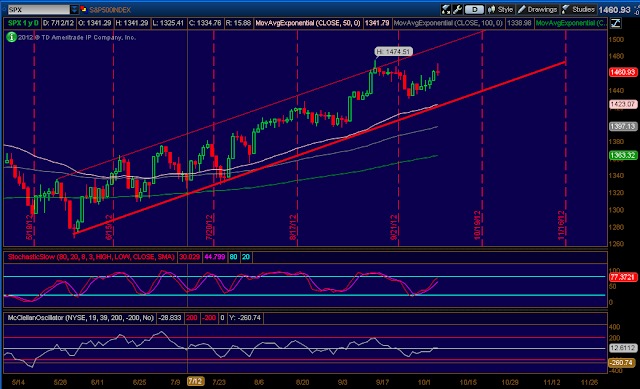This screenshot has height=389, width=640.
Task: Click the orange -260.74 axis label
Action: pyautogui.click(x=621, y=363)
